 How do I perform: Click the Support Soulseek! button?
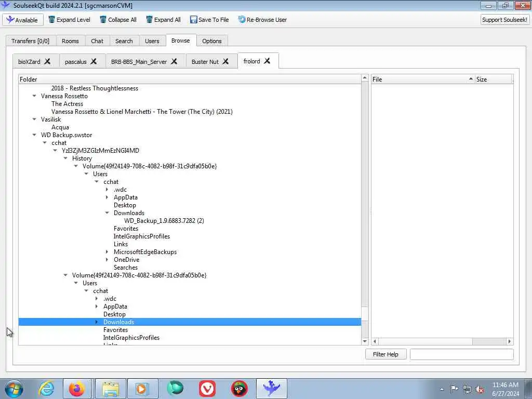tap(504, 20)
